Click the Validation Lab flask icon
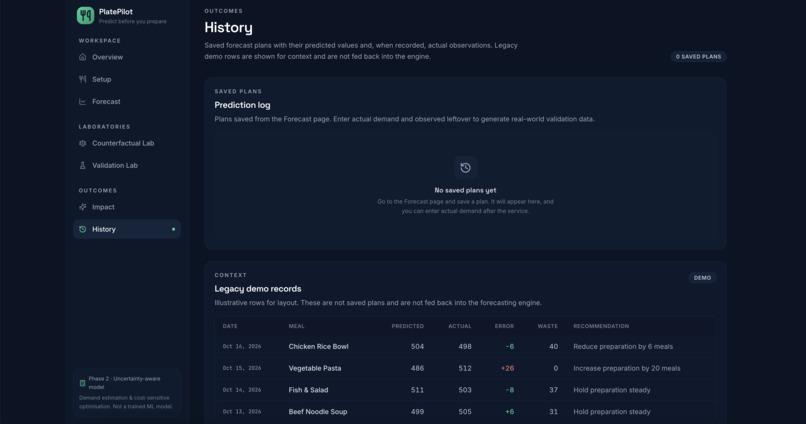Screen dimensions: 806x424 pyautogui.click(x=83, y=165)
